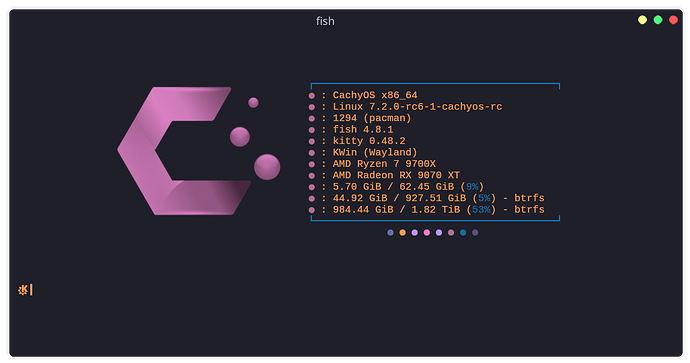The height and width of the screenshot is (363, 690).
Task: Click the bullet icon before 'fish 4.8.1'
Action: (x=312, y=130)
